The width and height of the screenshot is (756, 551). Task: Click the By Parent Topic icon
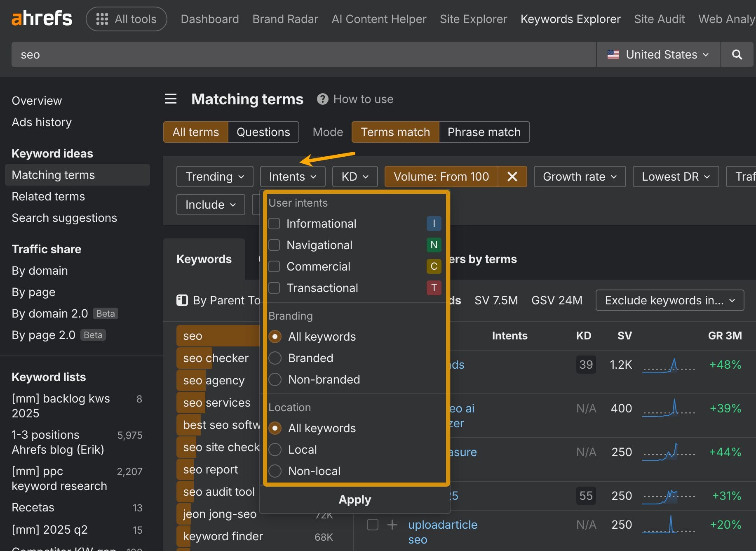click(182, 300)
